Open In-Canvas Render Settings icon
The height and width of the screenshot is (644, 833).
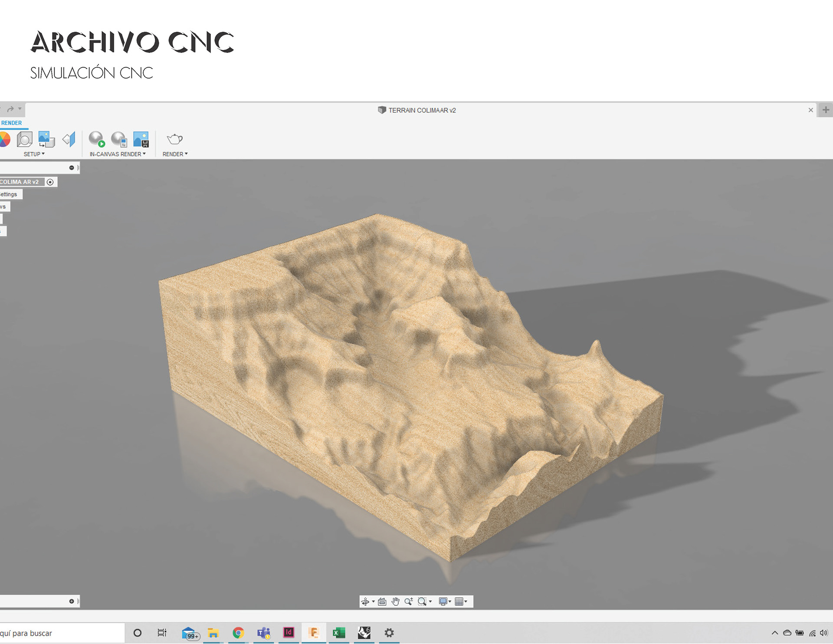(119, 139)
